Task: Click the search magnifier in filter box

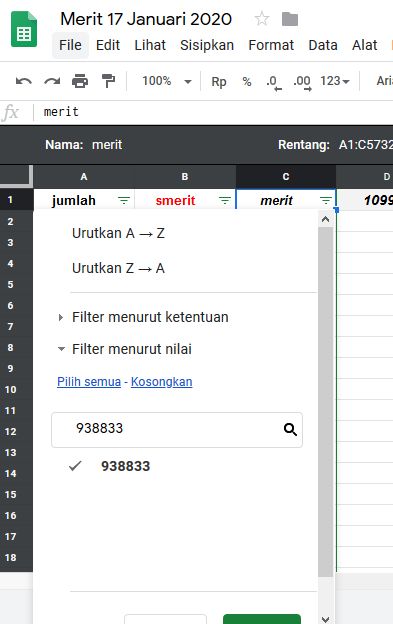Action: tap(290, 429)
